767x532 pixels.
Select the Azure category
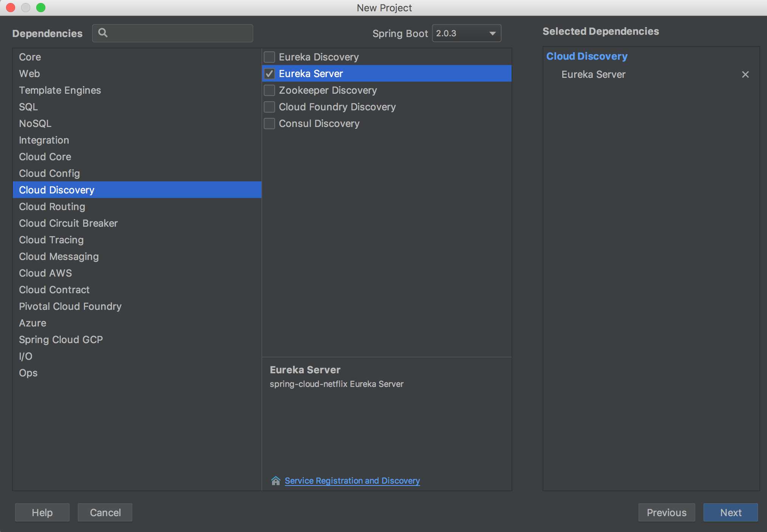(137, 323)
